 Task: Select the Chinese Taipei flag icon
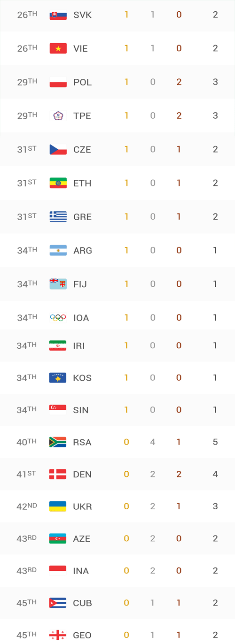(x=58, y=116)
